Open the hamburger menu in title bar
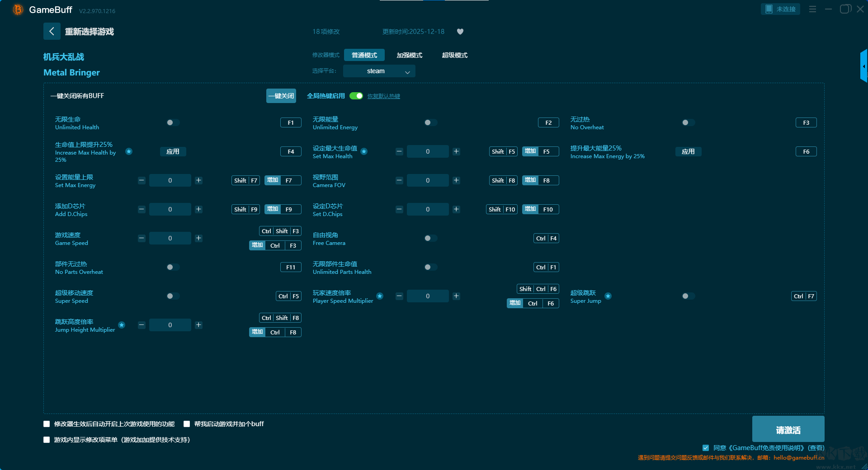 [812, 9]
